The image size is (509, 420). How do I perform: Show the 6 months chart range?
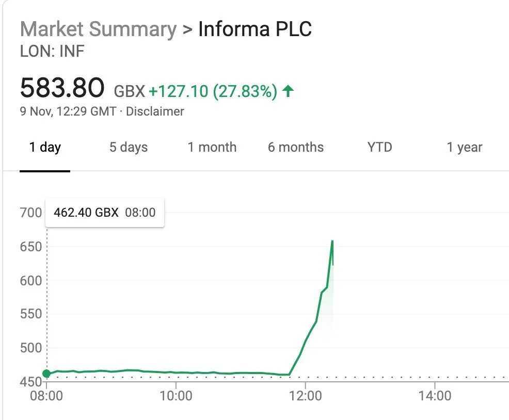pos(296,148)
